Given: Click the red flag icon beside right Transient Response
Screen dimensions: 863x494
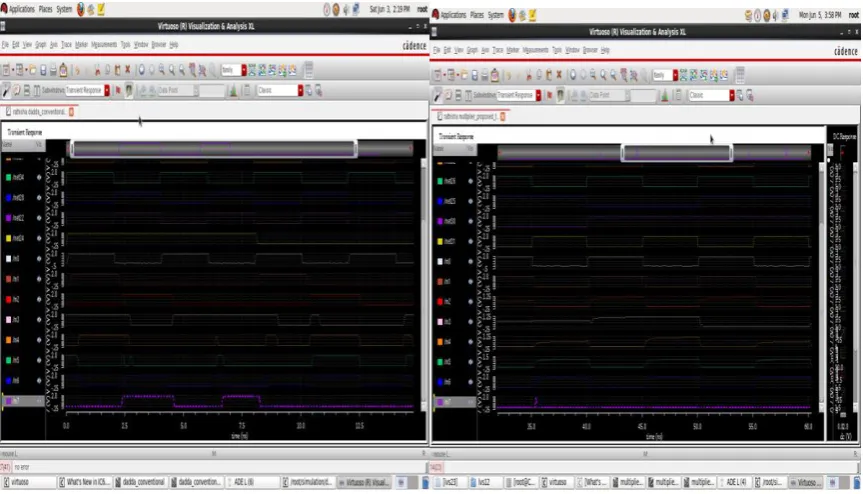Looking at the screenshot, I should click(x=549, y=95).
